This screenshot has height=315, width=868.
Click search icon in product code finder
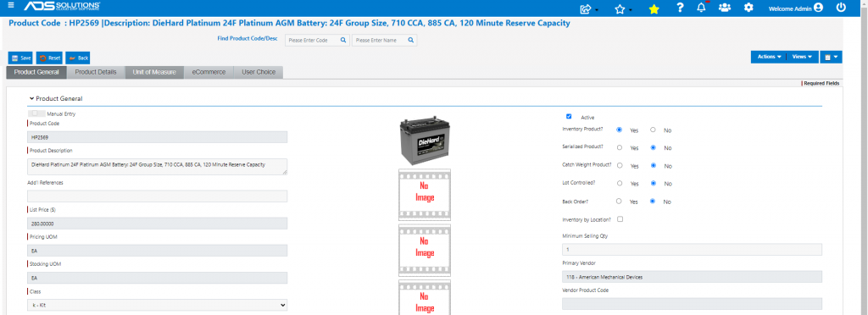click(x=343, y=41)
